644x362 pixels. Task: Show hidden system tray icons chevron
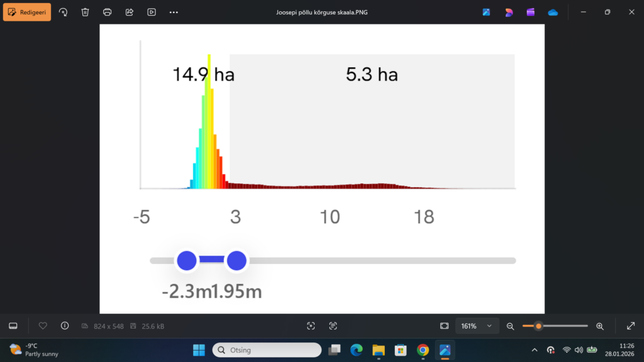535,349
